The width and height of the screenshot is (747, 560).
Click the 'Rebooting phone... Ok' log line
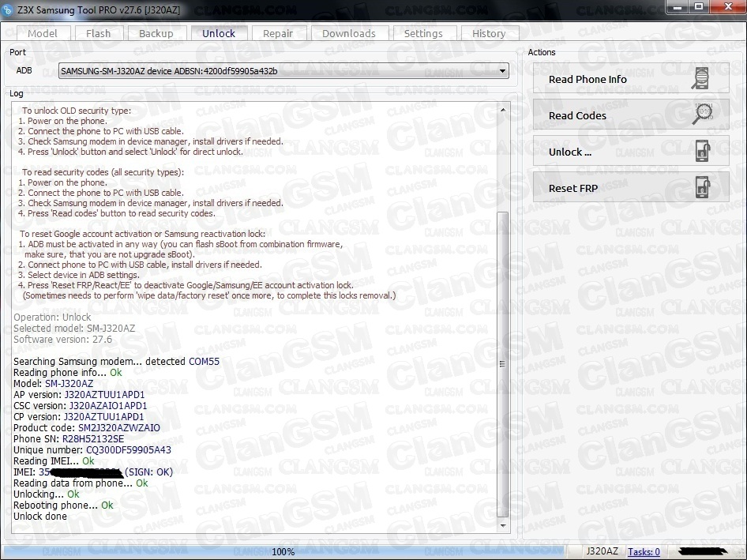[x=63, y=506]
